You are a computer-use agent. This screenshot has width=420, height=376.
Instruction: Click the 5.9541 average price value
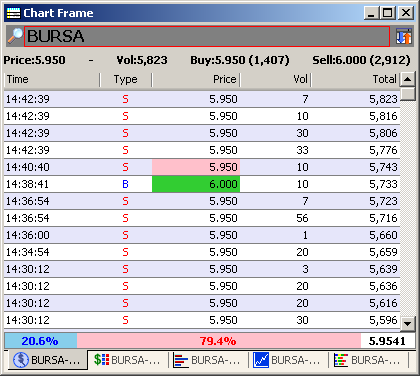[388, 341]
